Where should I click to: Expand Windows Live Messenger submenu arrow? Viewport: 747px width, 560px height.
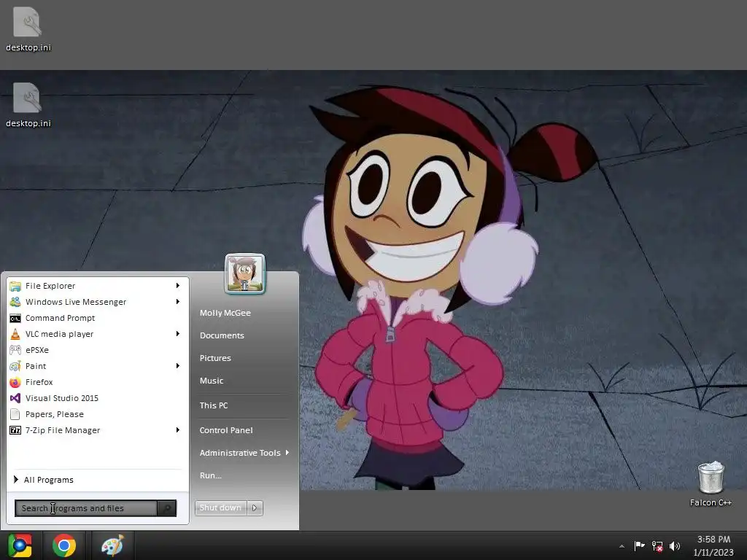pos(178,302)
